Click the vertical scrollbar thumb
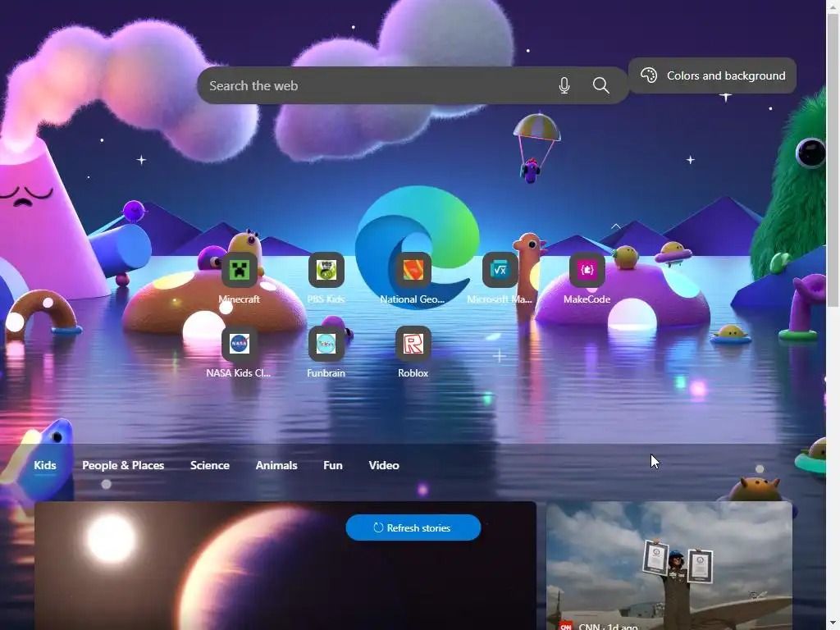 pos(833,161)
